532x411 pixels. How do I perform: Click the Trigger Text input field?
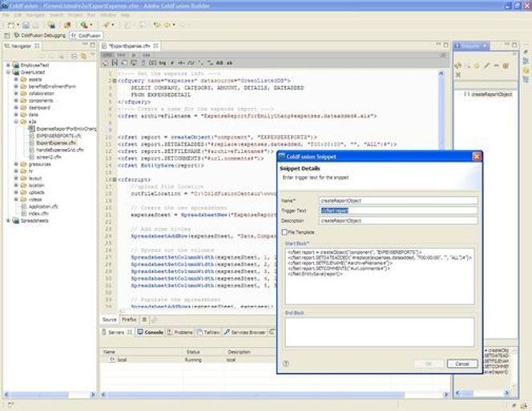tap(398, 211)
